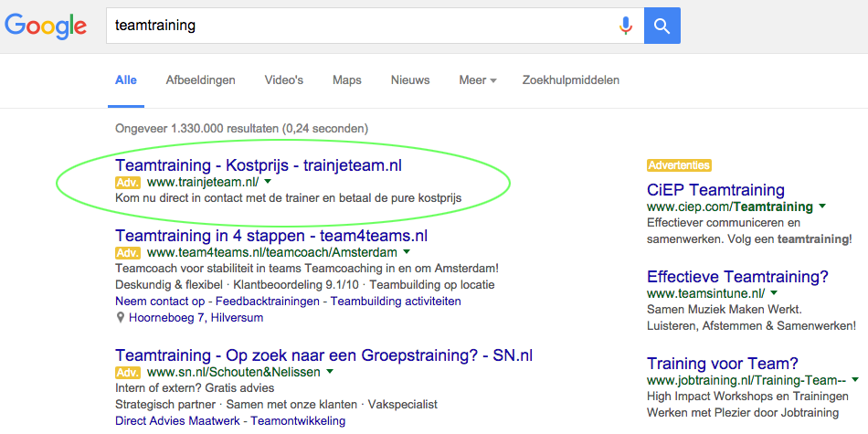Screen dimensions: 868x434
Task: Open the dropdown arrow beside team4teams.nl/teamcoach/Amsterdam
Action: (x=407, y=252)
